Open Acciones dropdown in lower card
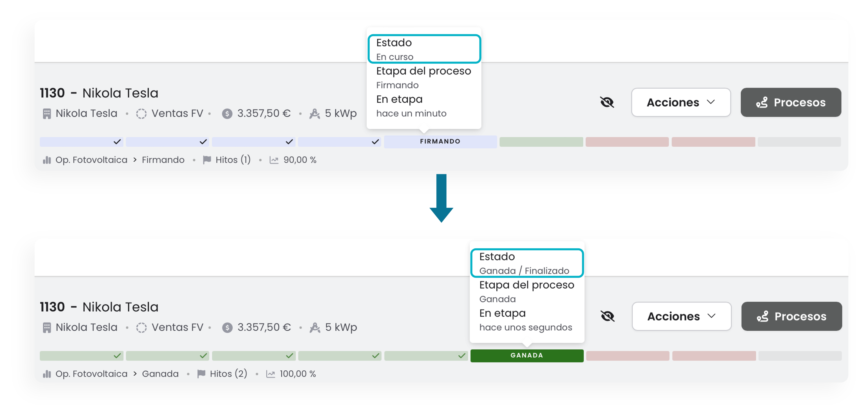The image size is (868, 417). [x=681, y=316]
